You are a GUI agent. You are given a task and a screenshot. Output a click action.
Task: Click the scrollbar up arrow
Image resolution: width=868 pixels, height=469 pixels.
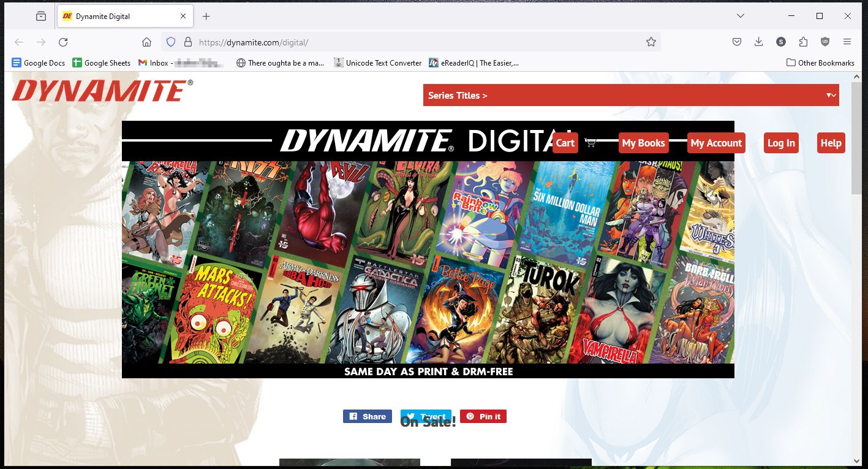click(x=857, y=77)
